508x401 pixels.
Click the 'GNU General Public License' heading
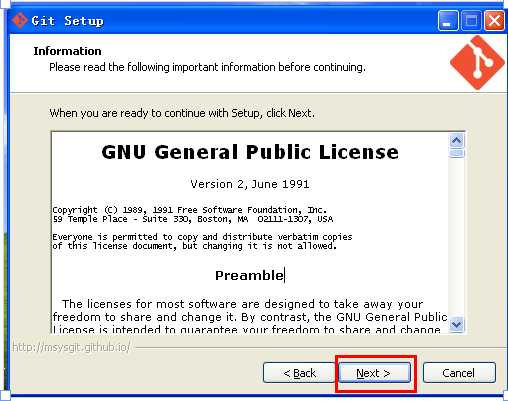(250, 152)
